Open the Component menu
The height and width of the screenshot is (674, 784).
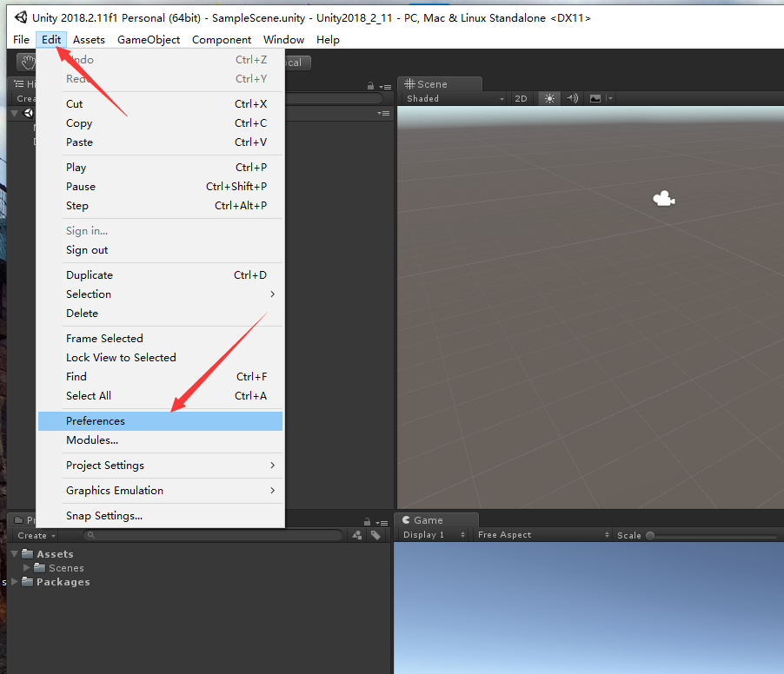click(x=222, y=39)
